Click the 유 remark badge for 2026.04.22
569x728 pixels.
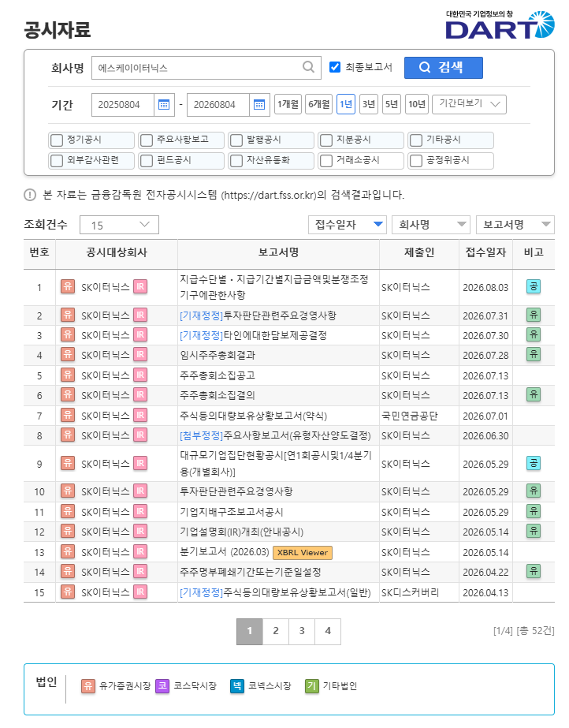coord(534,571)
